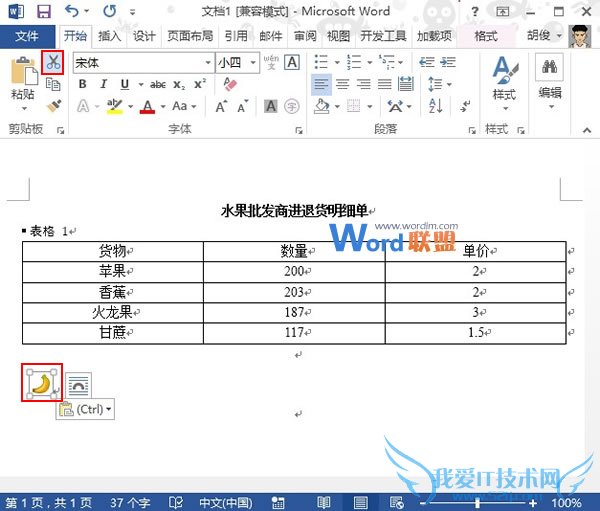The width and height of the screenshot is (600, 511).
Task: Increase paragraph indent
Action: [448, 62]
